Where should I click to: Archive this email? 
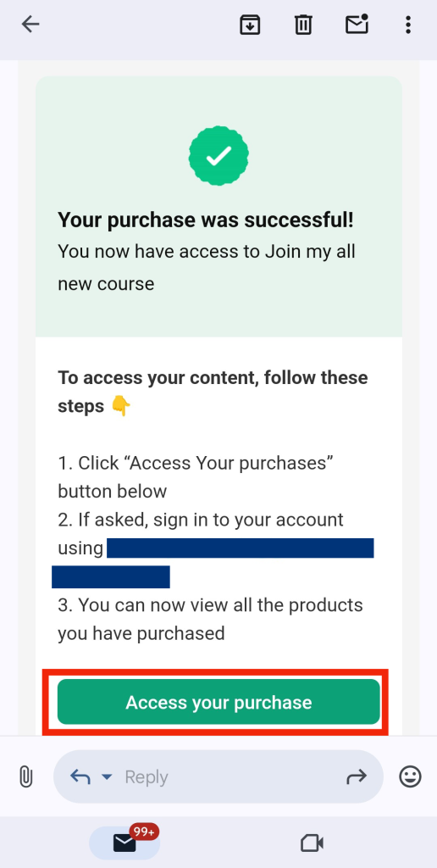click(250, 25)
